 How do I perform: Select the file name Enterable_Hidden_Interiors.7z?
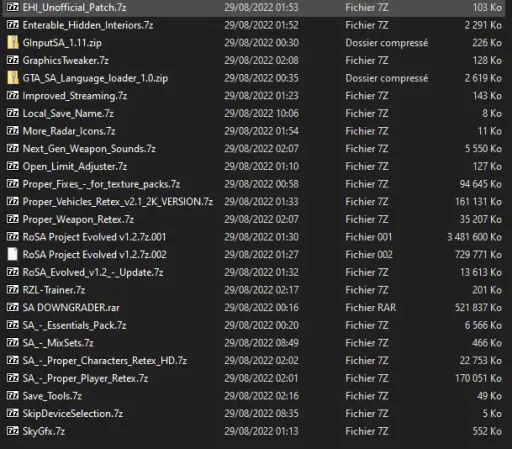tap(88, 25)
